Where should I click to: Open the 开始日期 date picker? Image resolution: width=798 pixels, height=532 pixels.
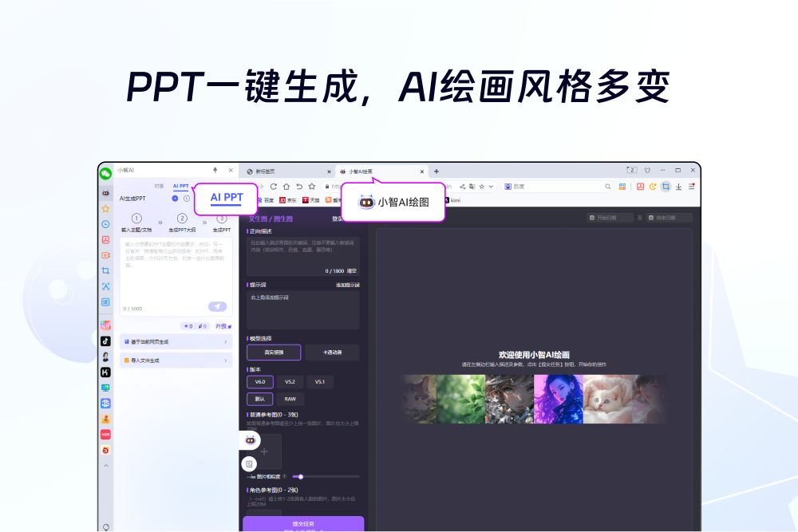[610, 218]
